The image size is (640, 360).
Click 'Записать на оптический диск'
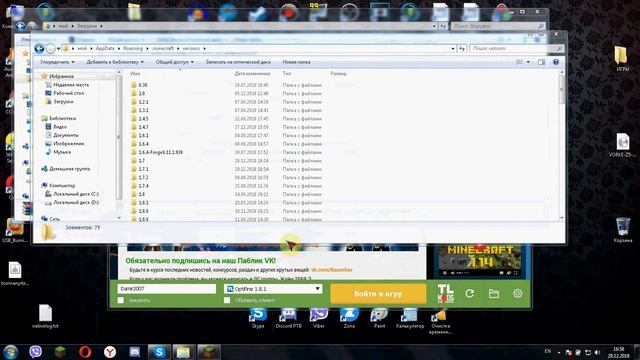point(238,62)
